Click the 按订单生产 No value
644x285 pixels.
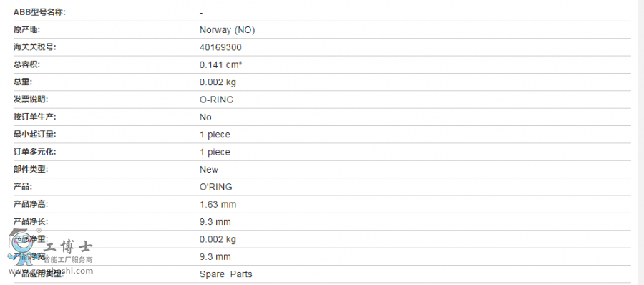205,117
